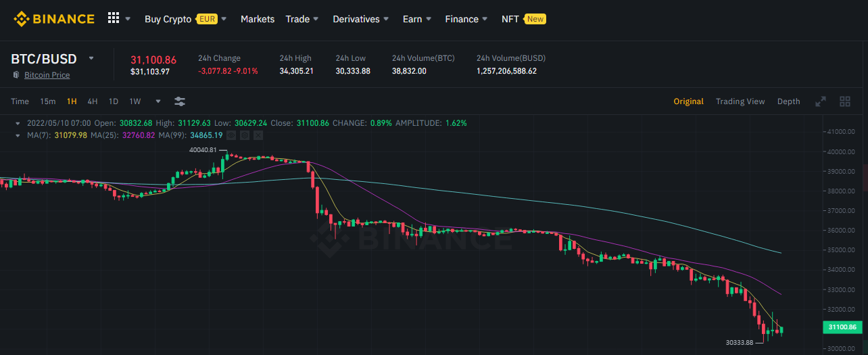Switch to the Original chart tab
868x355 pixels.
pos(688,101)
